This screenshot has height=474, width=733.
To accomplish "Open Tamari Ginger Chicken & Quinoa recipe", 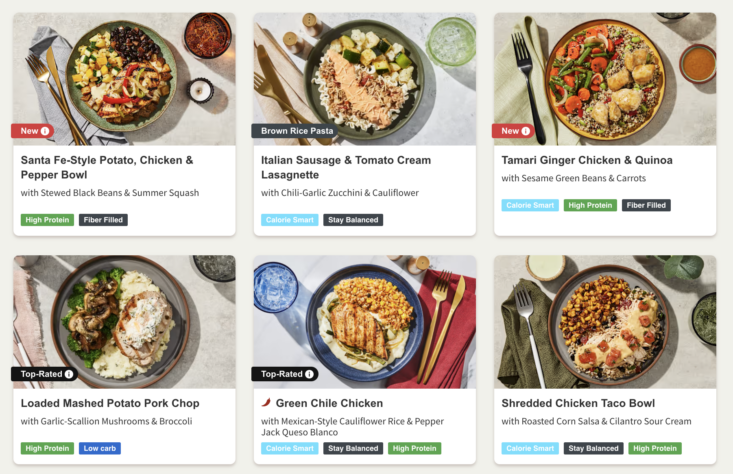I will (x=587, y=160).
